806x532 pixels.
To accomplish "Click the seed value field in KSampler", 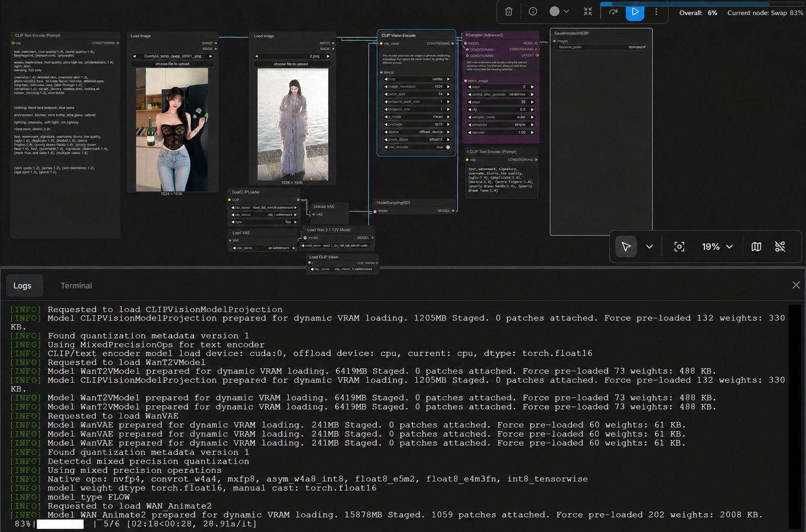I will (x=501, y=87).
